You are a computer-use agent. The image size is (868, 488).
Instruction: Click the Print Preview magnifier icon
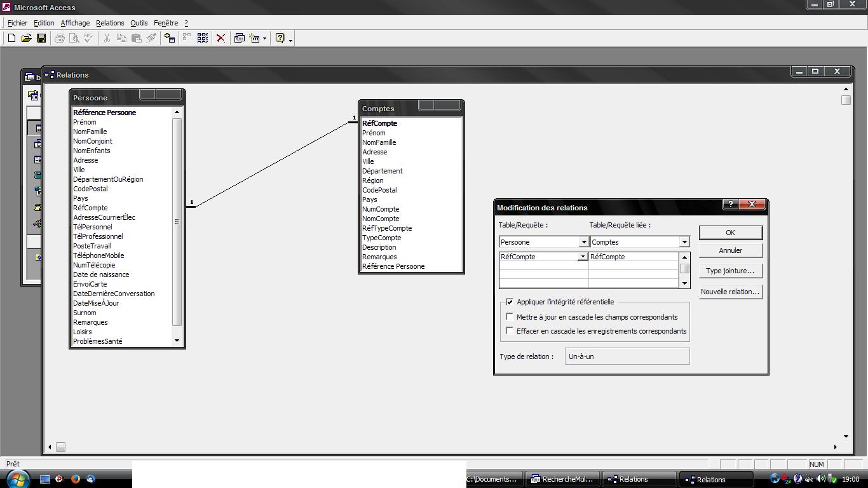click(74, 38)
